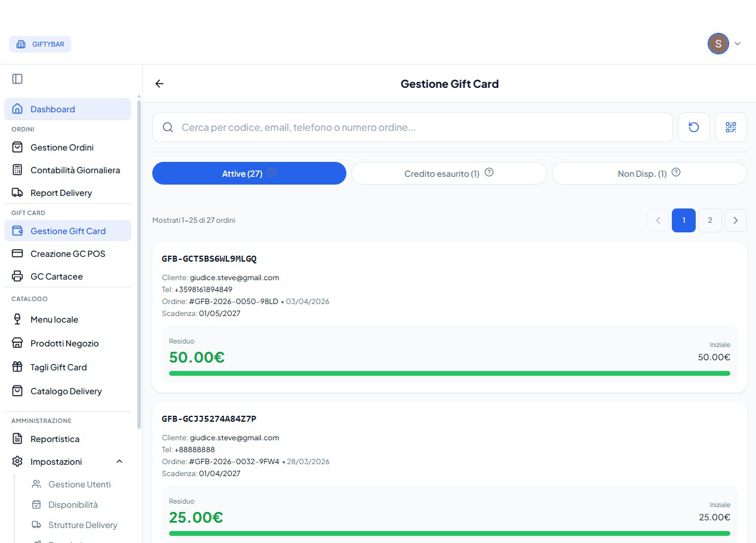756x543 pixels.
Task: Go back with the left arrow
Action: tap(159, 84)
